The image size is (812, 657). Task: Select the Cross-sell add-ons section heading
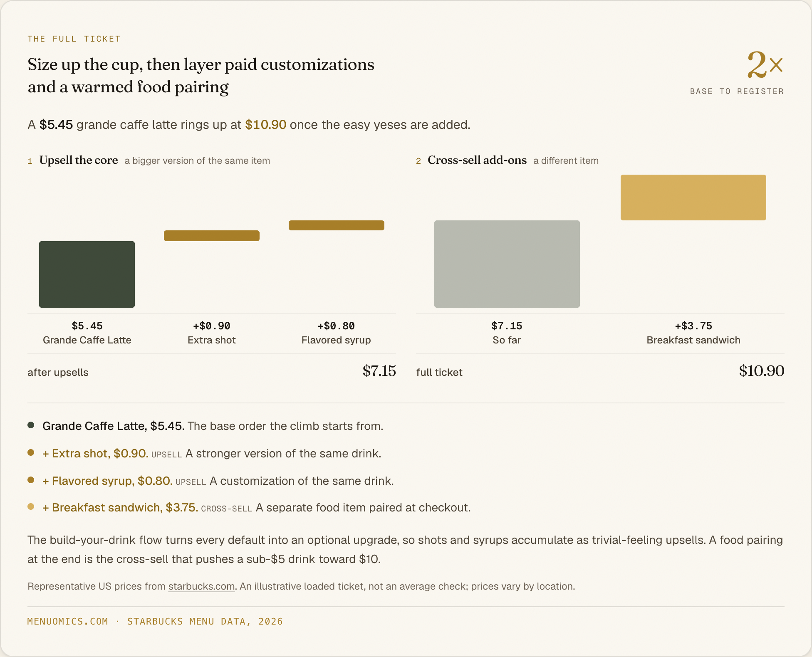(477, 160)
